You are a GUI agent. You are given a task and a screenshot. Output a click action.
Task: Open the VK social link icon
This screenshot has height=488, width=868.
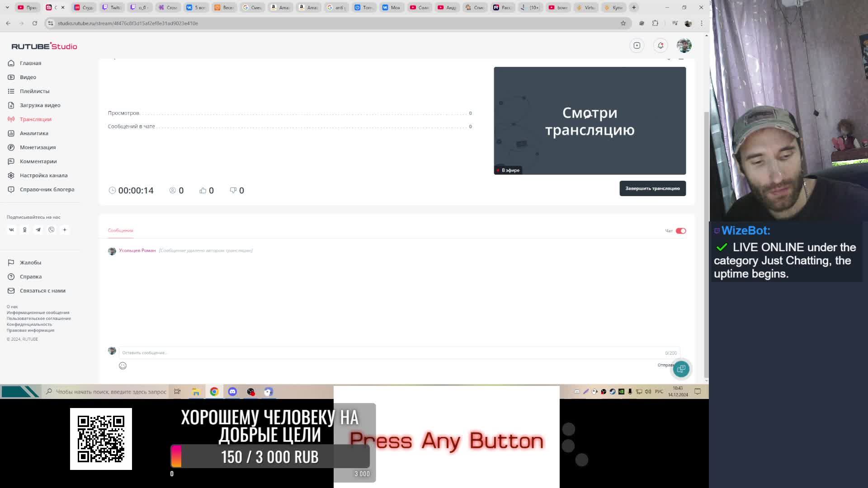(x=12, y=230)
